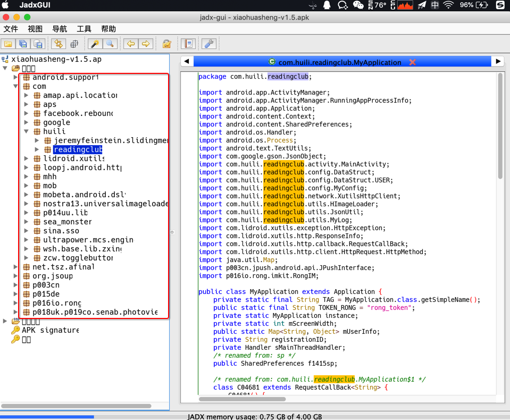510x420 pixels.
Task: Expand the lidroid.xutils package
Action: pos(27,158)
